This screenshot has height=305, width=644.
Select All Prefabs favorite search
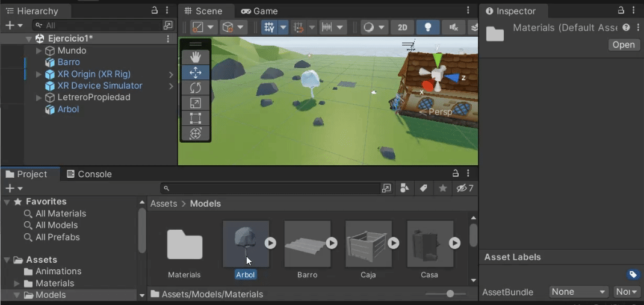[52, 237]
